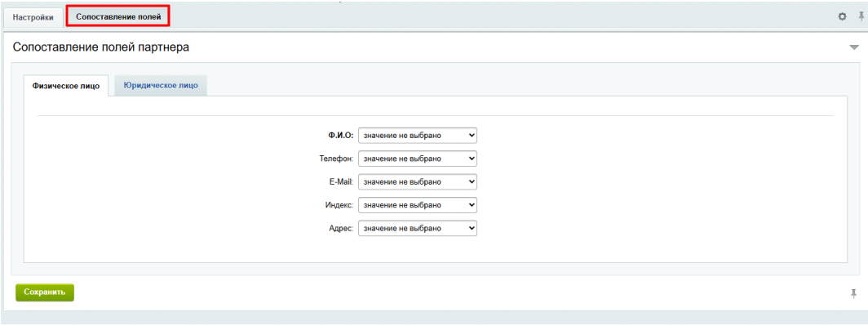The image size is (868, 326).
Task: Click the Адрес field label
Action: click(x=341, y=229)
